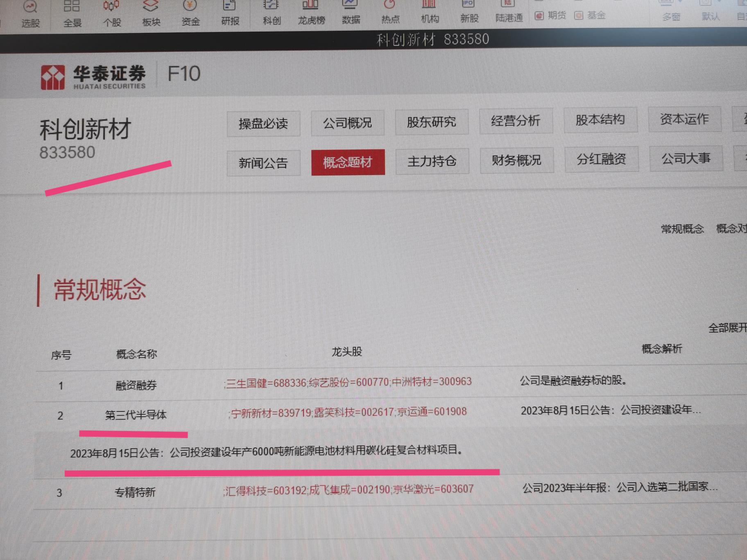Open the 股东研究 tab
The image size is (747, 560).
(x=432, y=122)
